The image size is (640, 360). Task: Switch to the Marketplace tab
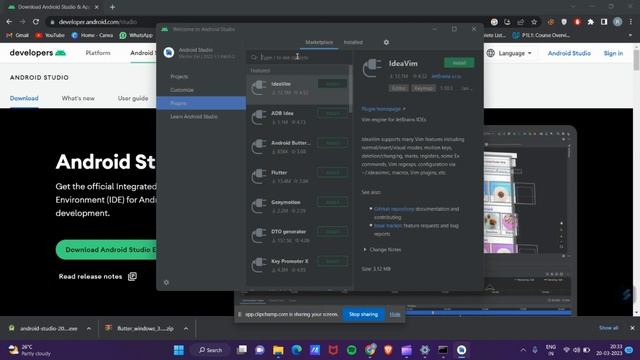[x=319, y=42]
